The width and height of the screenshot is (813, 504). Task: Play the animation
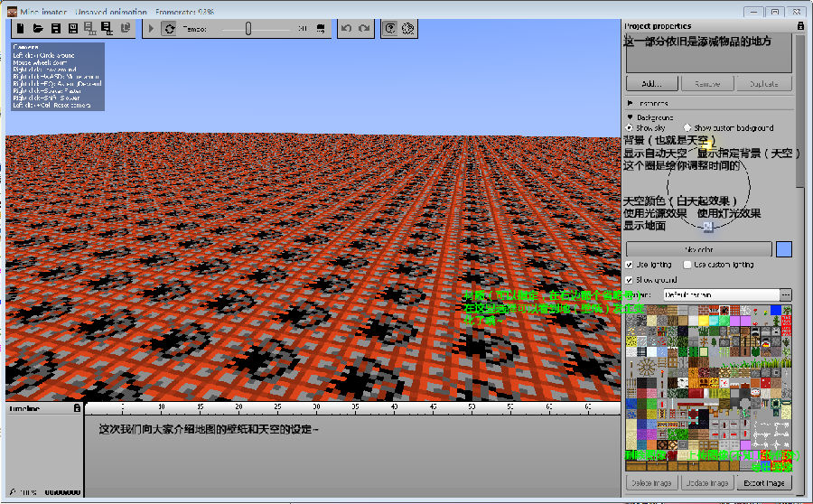tap(151, 29)
